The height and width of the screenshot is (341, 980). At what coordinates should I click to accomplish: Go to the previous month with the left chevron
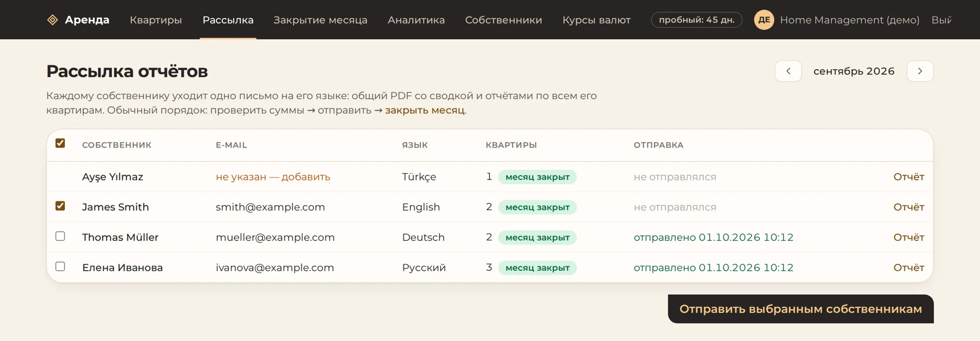(x=788, y=71)
